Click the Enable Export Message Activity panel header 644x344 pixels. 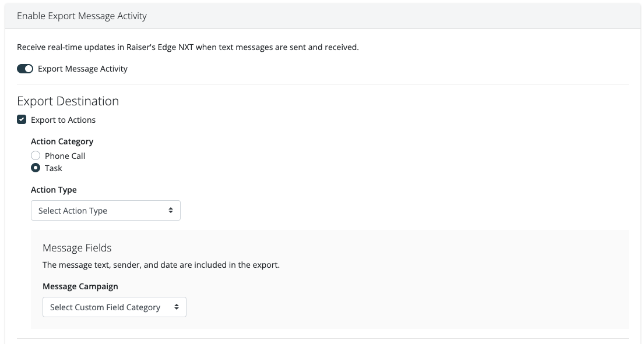pos(82,16)
